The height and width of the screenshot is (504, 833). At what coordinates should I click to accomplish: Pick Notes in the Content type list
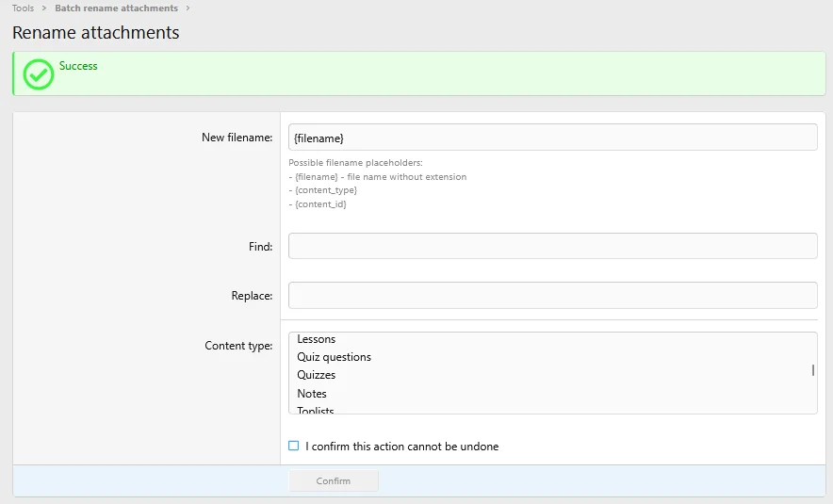(312, 394)
